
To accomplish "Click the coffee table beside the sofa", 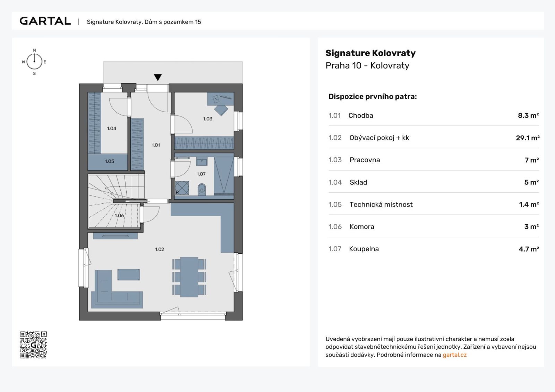I will click(x=129, y=275).
